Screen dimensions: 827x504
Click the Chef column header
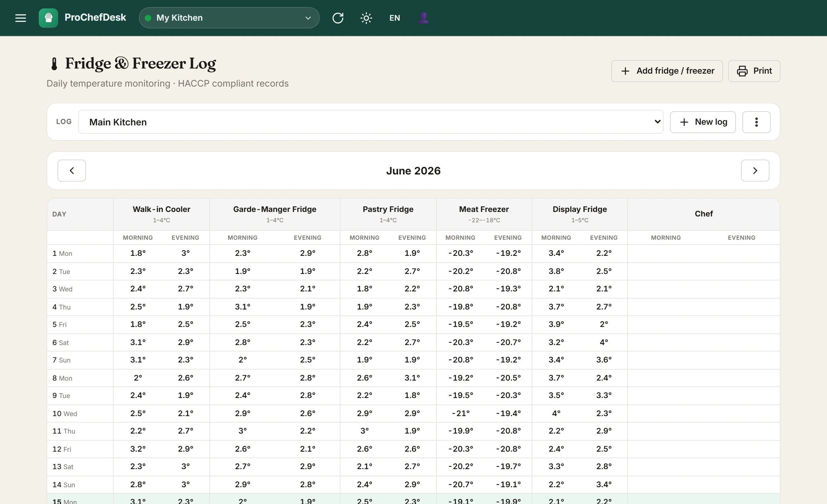[704, 214]
